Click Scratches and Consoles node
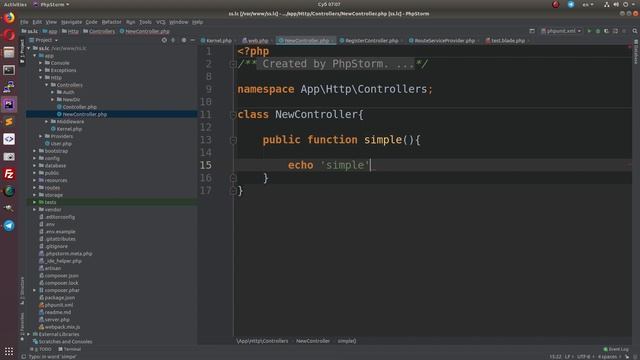This screenshot has width=640, height=360. click(x=65, y=342)
